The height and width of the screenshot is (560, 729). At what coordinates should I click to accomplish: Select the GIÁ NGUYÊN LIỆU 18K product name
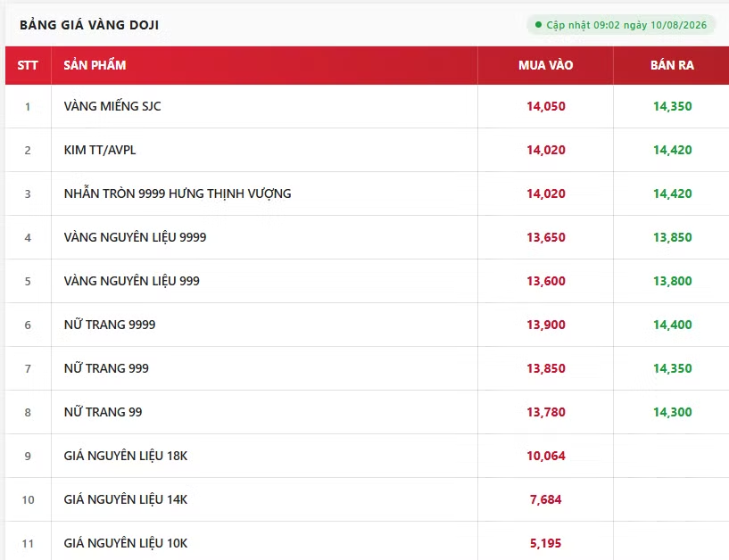click(126, 456)
